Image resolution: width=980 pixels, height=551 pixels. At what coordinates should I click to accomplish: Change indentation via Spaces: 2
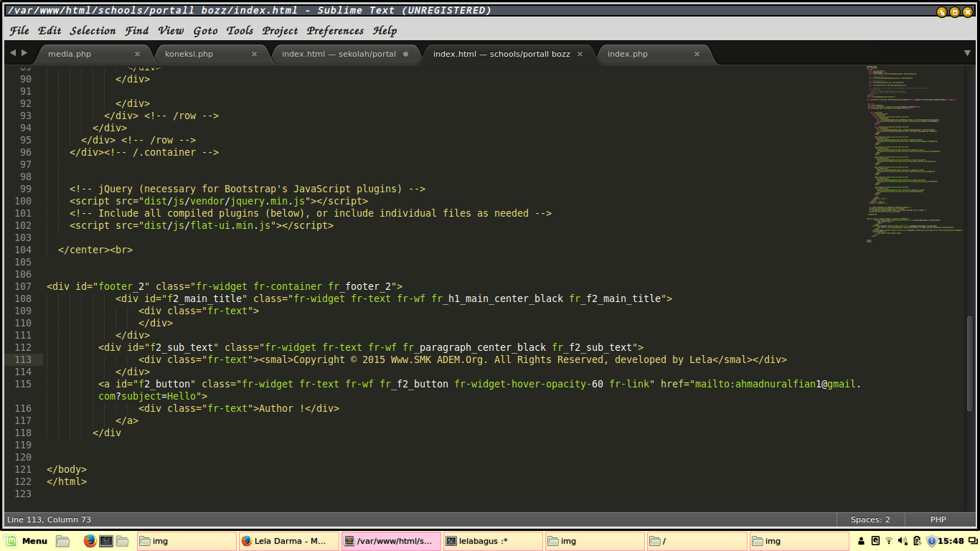click(x=870, y=519)
